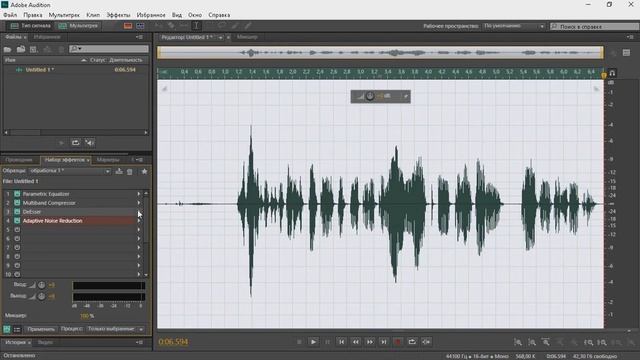The width and height of the screenshot is (640, 360).
Task: Open the Multitrack menu
Action: tap(64, 15)
